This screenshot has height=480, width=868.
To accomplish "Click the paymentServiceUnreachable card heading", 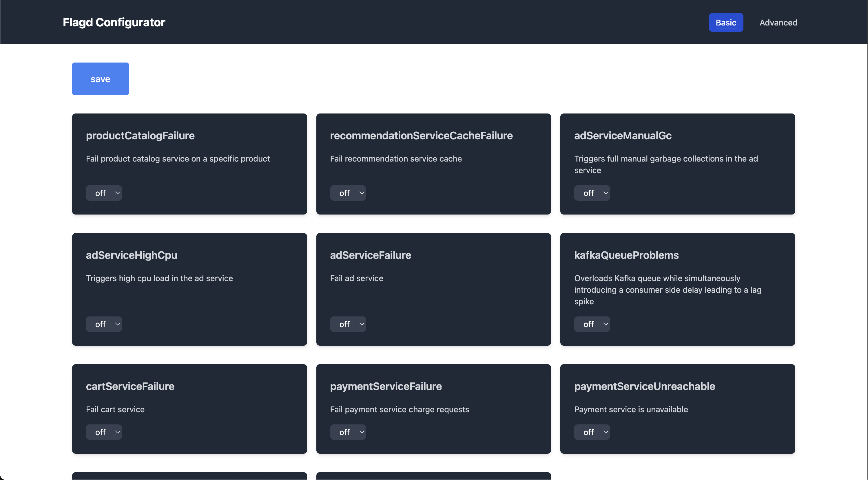I will [x=645, y=386].
